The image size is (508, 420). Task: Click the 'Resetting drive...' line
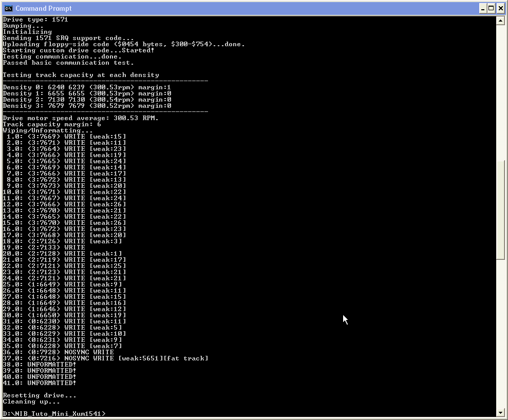coord(40,395)
